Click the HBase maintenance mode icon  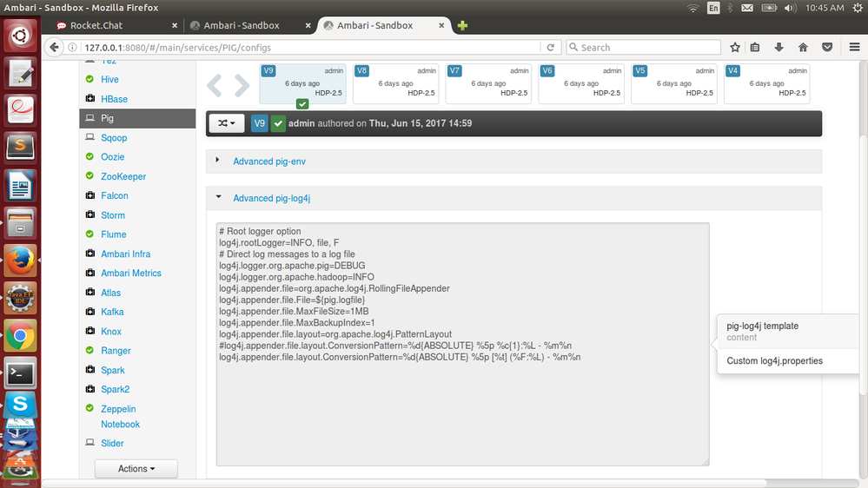coord(89,98)
